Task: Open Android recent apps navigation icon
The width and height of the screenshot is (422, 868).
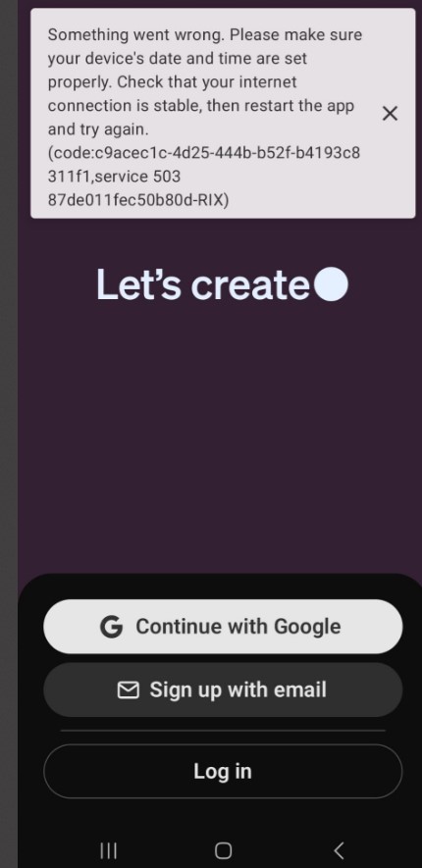Action: click(109, 849)
